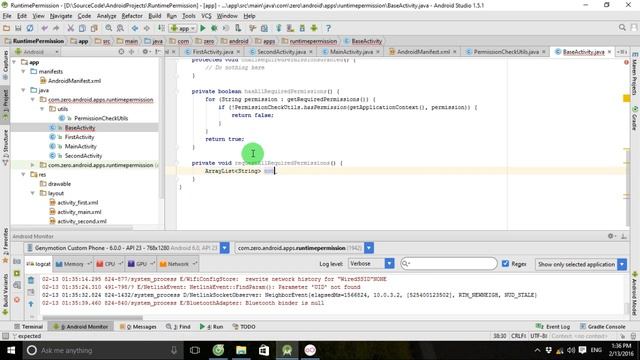Click the logcat horizontal scrollbar

point(93,318)
